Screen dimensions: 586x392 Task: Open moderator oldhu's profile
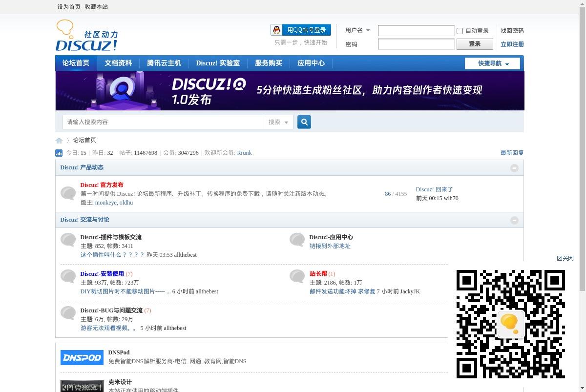click(126, 203)
